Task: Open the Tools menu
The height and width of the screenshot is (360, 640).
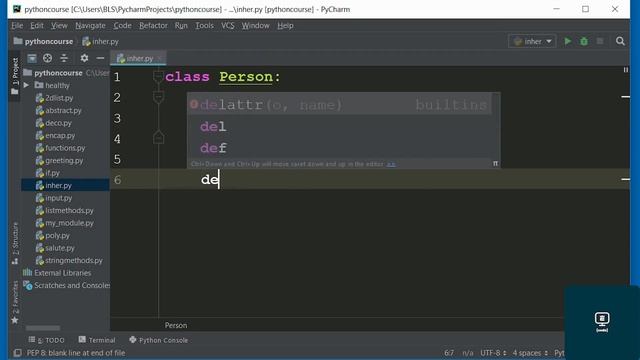Action: click(x=204, y=25)
